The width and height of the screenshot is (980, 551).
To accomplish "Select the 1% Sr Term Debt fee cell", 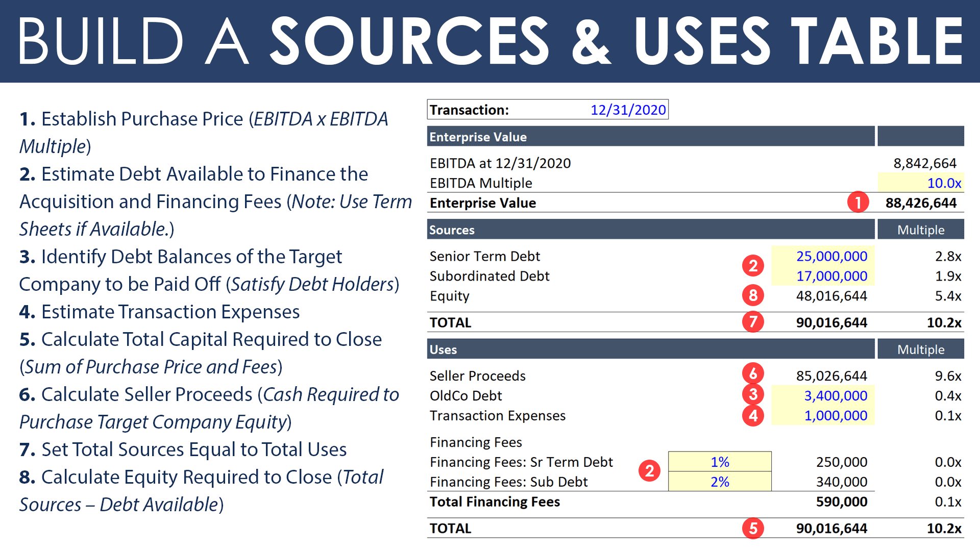I will pos(720,462).
